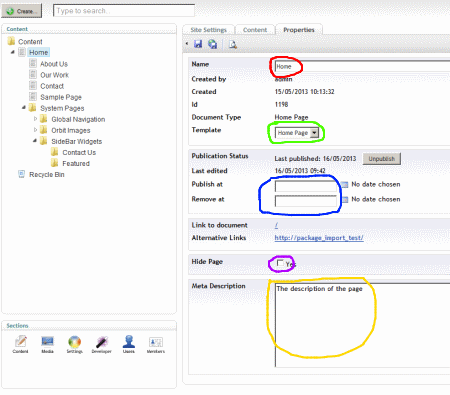Expand the Global Navigation node
The image size is (450, 395).
tap(35, 119)
